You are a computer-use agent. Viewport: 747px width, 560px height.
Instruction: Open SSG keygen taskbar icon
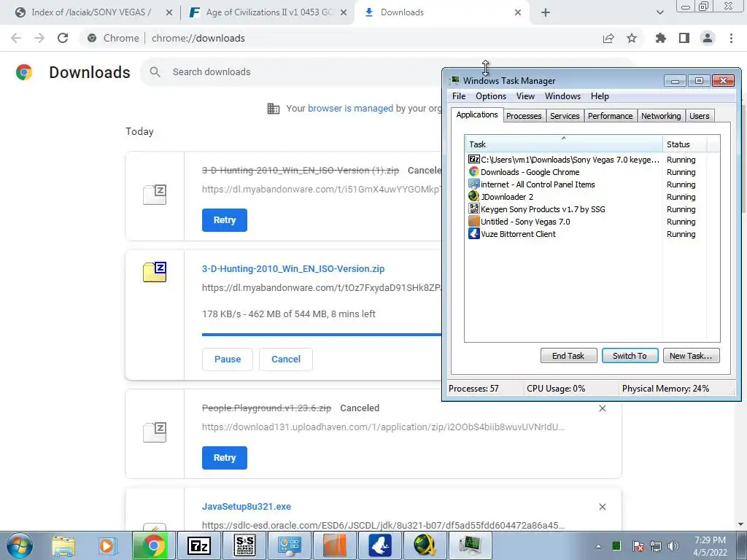click(x=244, y=545)
